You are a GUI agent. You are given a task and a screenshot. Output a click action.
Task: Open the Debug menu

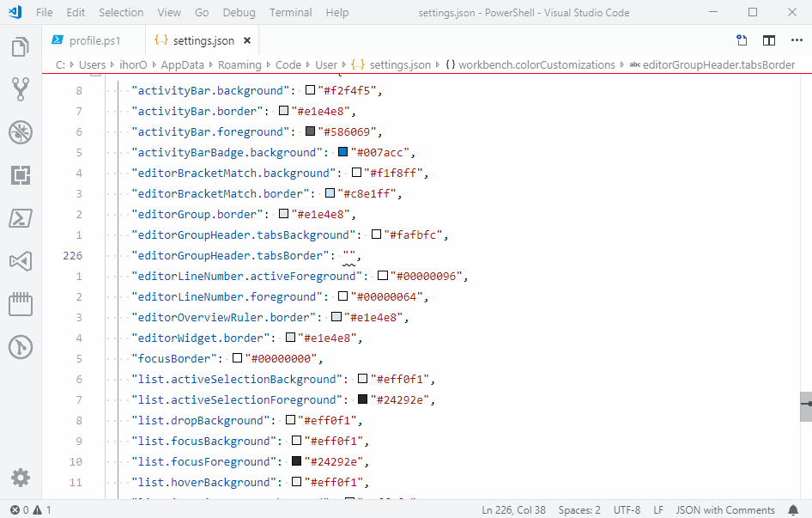coord(239,12)
